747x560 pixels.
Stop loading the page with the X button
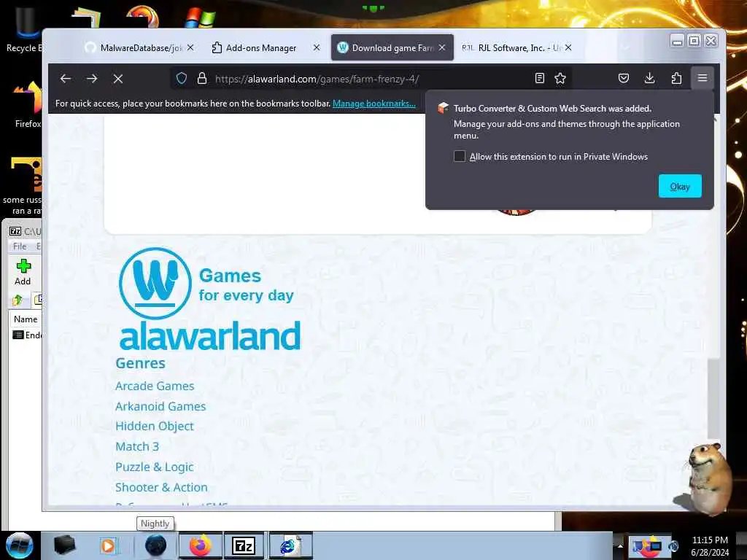point(118,79)
